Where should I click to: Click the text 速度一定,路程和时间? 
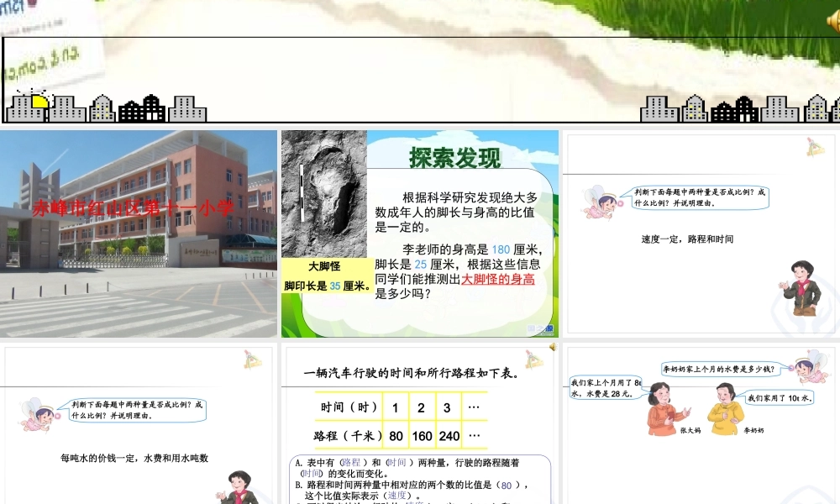[687, 239]
